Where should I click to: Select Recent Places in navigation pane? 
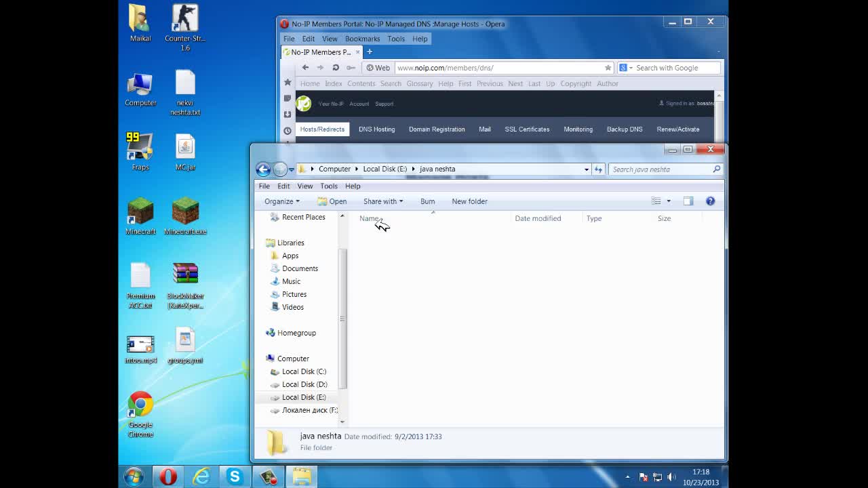[303, 217]
